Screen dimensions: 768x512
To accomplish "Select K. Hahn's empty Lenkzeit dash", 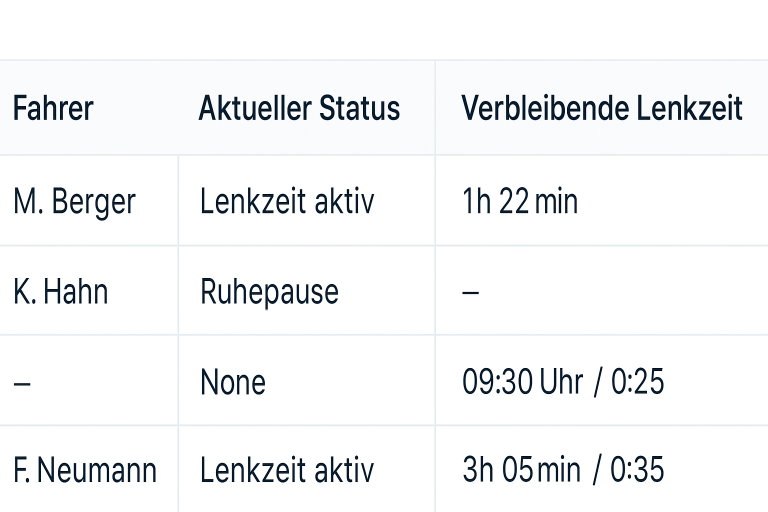I will click(x=471, y=293).
